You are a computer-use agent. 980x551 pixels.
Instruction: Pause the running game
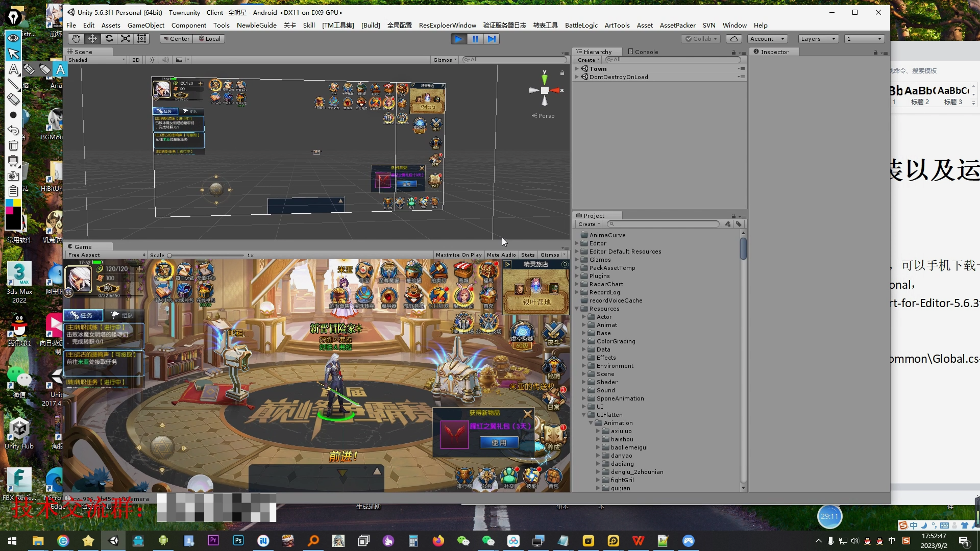click(475, 39)
